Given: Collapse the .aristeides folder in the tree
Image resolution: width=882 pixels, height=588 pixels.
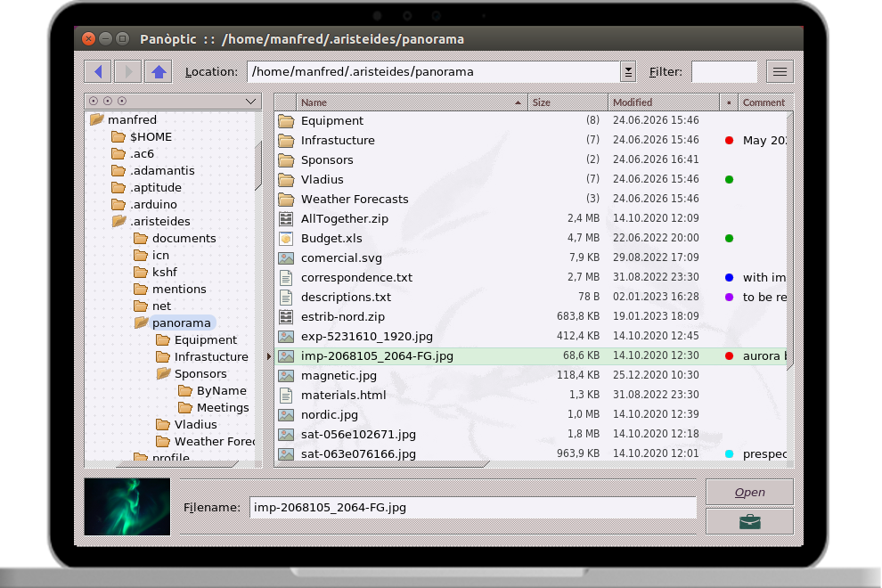Looking at the screenshot, I should click(x=118, y=221).
